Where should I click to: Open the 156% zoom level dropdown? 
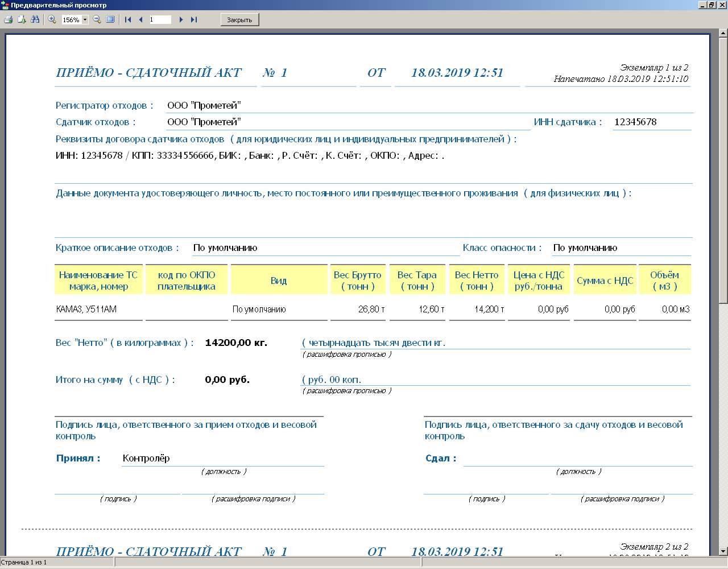click(x=85, y=20)
